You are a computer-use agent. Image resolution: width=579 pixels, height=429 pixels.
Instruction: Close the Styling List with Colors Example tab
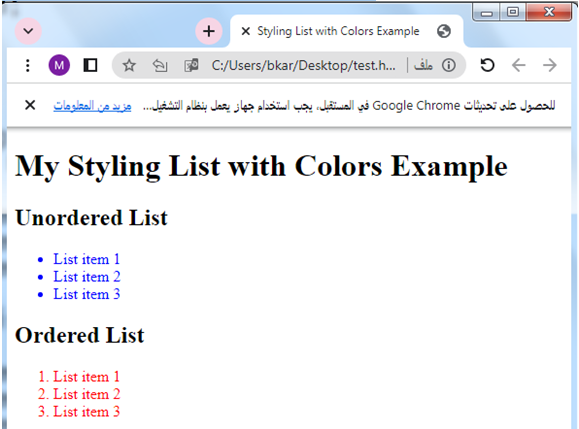click(246, 31)
